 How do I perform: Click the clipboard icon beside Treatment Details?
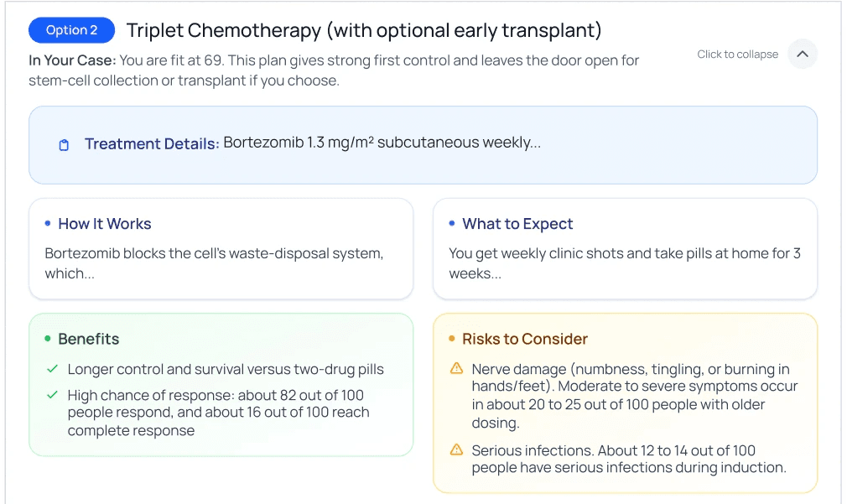[65, 145]
